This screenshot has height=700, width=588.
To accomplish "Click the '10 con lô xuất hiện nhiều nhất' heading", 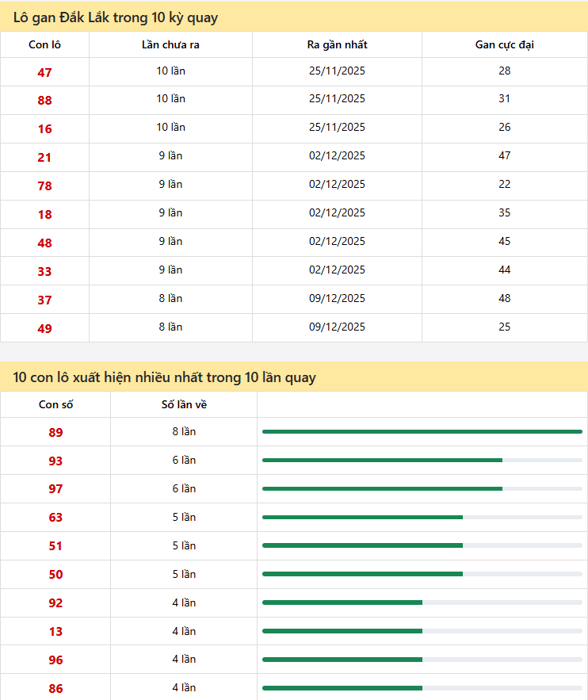I will [x=165, y=377].
